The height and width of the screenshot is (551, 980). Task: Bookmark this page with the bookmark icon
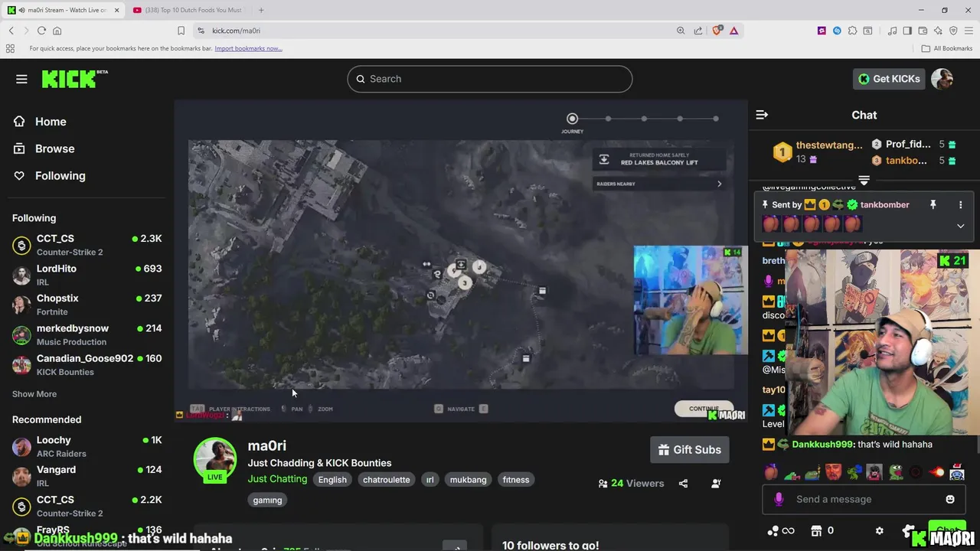click(x=181, y=31)
